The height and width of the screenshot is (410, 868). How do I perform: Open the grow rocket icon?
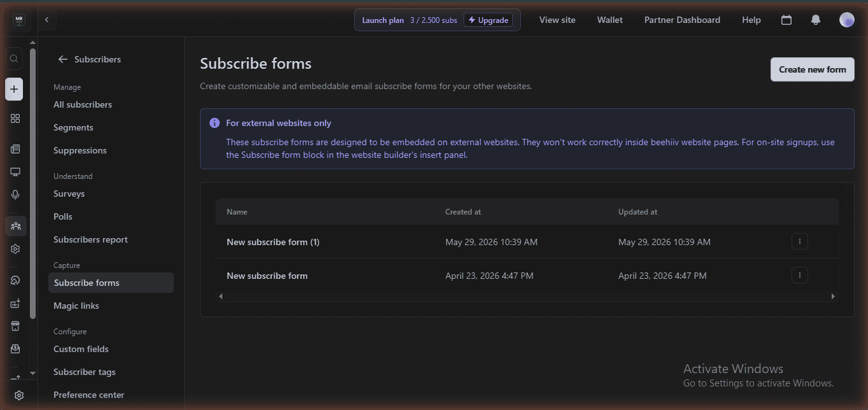tap(15, 280)
